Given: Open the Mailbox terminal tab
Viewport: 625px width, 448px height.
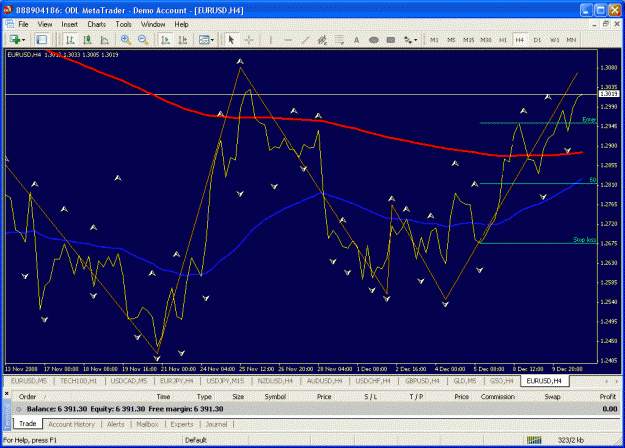Looking at the screenshot, I should point(147,424).
